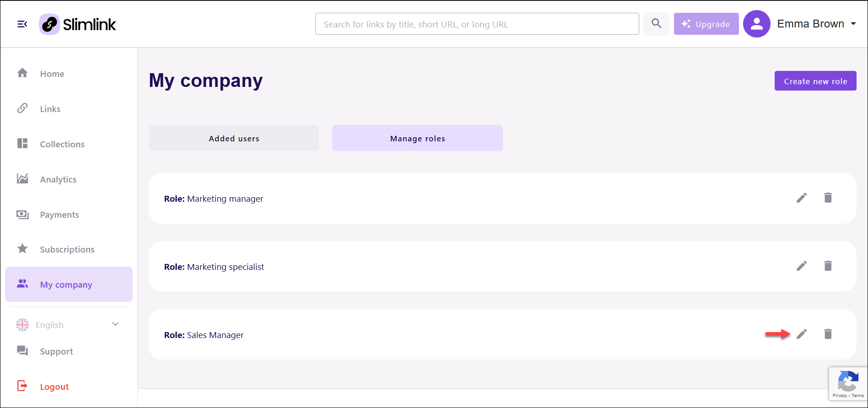Edit the Marketing specialist role
The height and width of the screenshot is (408, 868).
coord(802,266)
